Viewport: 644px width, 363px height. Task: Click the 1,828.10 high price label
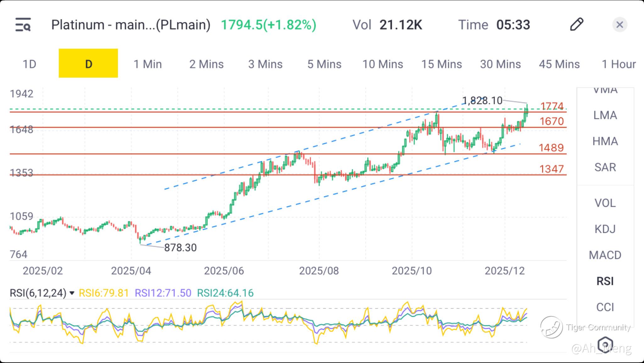(x=482, y=101)
